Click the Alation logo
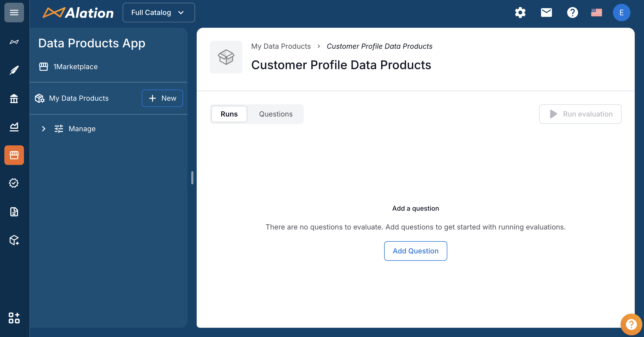The image size is (644, 337). coord(78,13)
